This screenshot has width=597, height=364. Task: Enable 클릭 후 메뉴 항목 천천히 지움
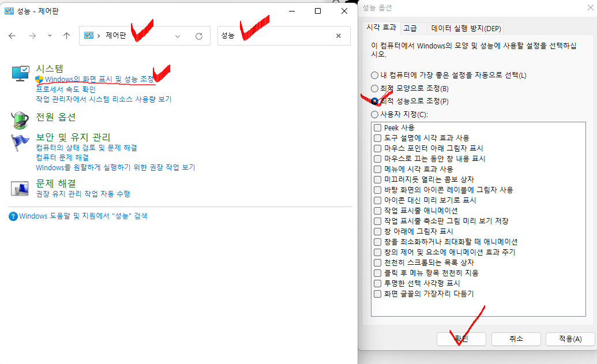tap(377, 273)
